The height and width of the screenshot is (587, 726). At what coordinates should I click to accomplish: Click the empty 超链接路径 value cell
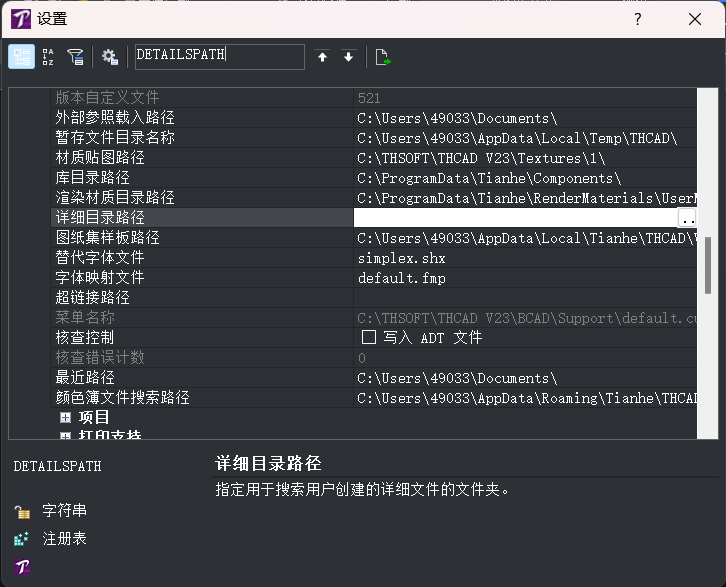click(525, 297)
